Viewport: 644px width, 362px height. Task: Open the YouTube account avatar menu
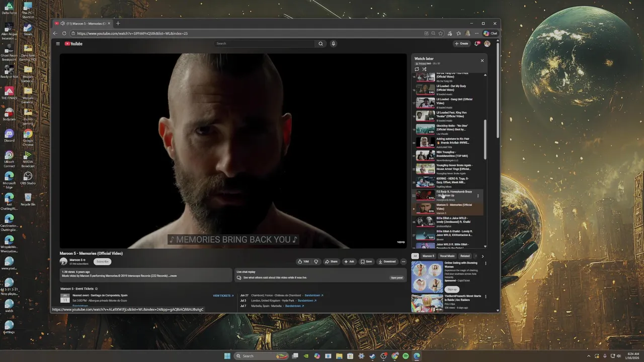point(487,44)
